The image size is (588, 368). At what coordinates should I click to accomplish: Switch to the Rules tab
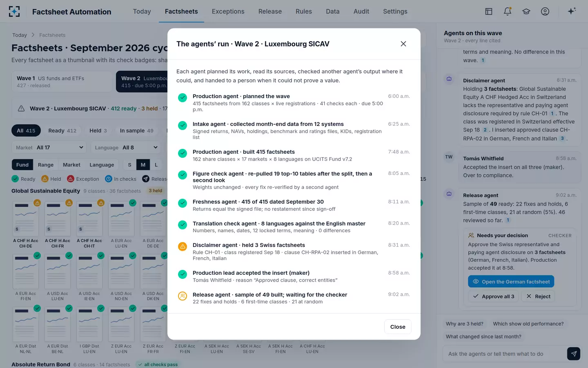click(304, 11)
